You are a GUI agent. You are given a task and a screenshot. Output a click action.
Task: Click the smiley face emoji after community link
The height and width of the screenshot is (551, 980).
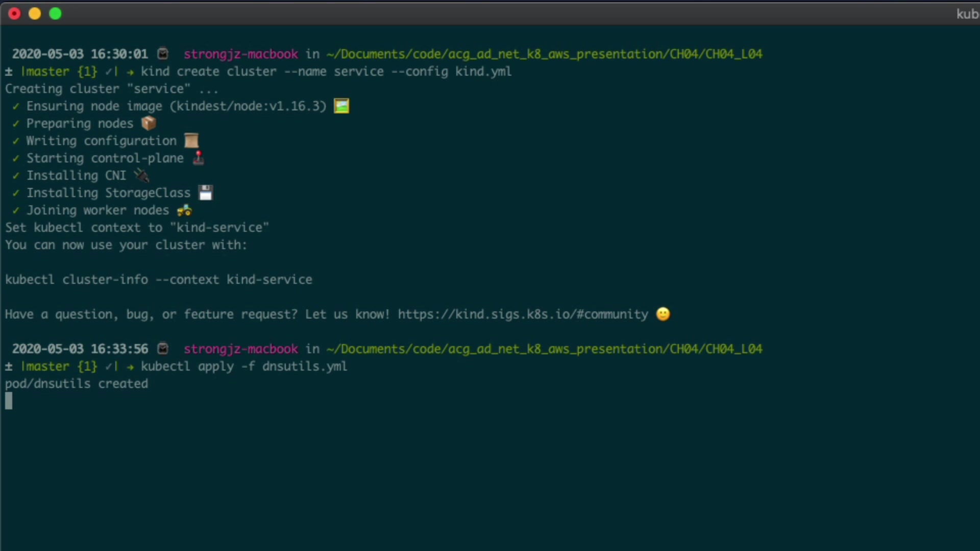point(663,314)
